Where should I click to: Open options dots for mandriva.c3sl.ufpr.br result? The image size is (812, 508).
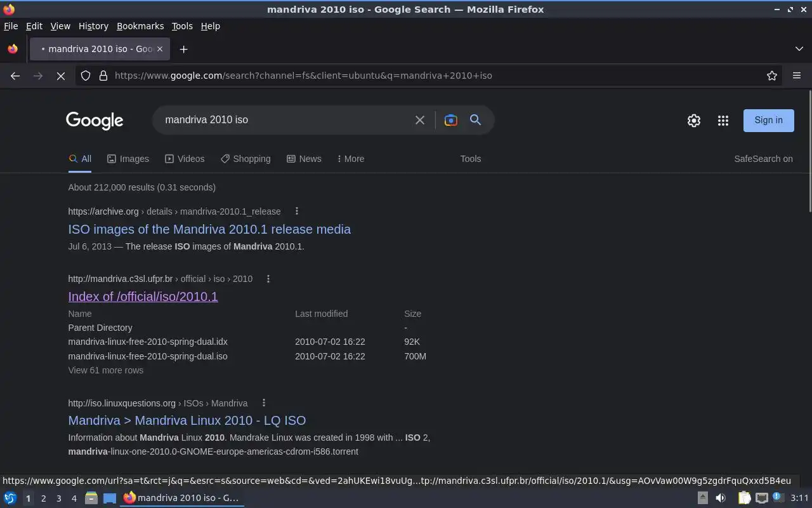click(x=268, y=279)
